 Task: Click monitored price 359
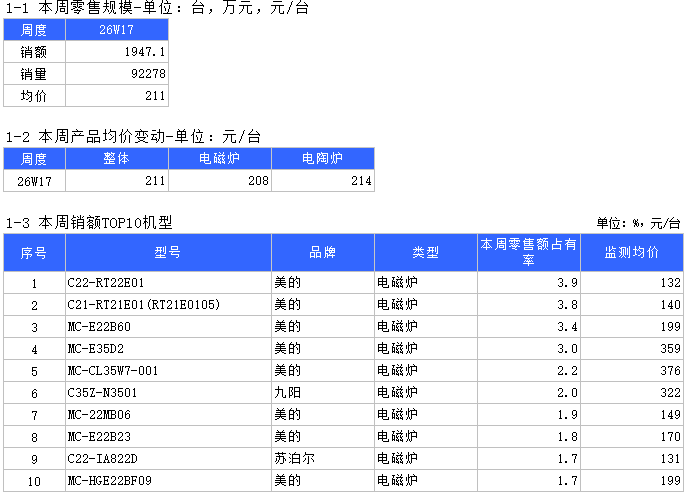pyautogui.click(x=671, y=349)
